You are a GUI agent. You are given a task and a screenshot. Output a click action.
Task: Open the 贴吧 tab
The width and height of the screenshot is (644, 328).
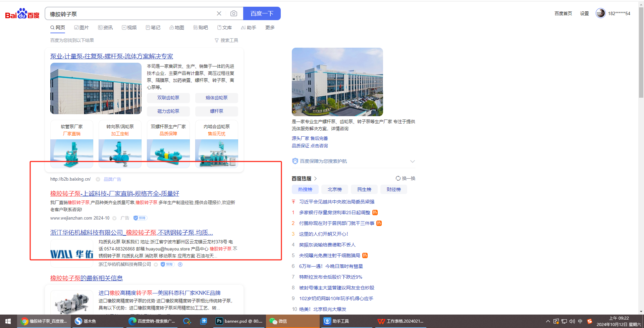201,28
